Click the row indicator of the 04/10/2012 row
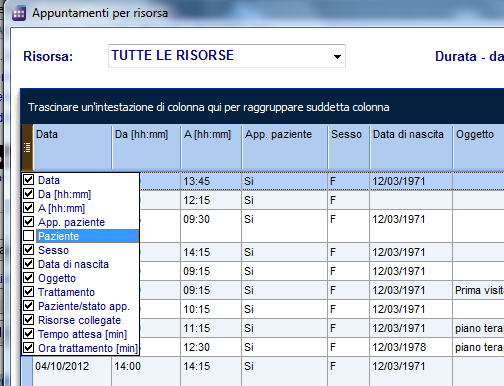The width and height of the screenshot is (504, 386). click(x=27, y=371)
